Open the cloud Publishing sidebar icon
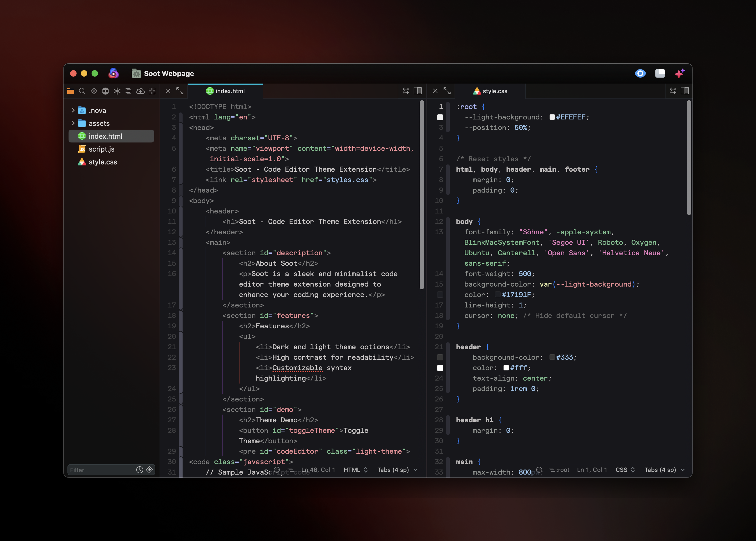The height and width of the screenshot is (541, 756). [141, 91]
